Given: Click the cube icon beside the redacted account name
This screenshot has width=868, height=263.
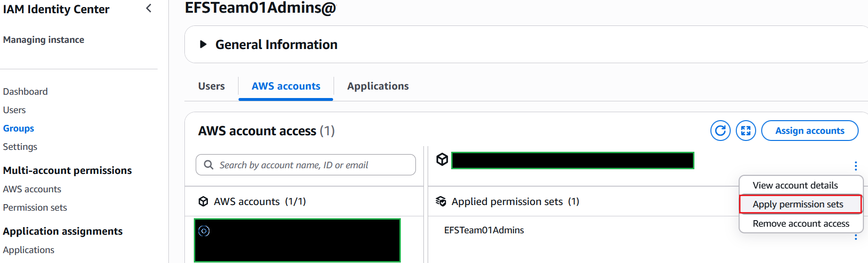Looking at the screenshot, I should coord(442,160).
